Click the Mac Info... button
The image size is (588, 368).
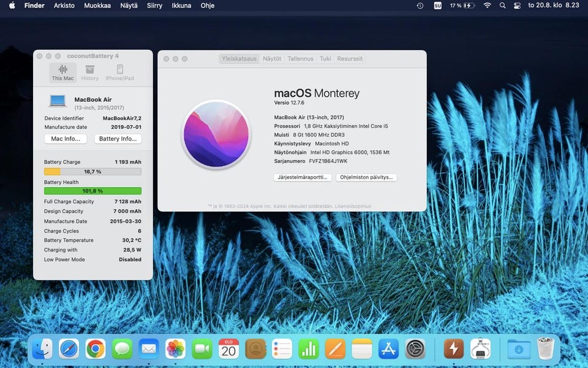pos(66,139)
